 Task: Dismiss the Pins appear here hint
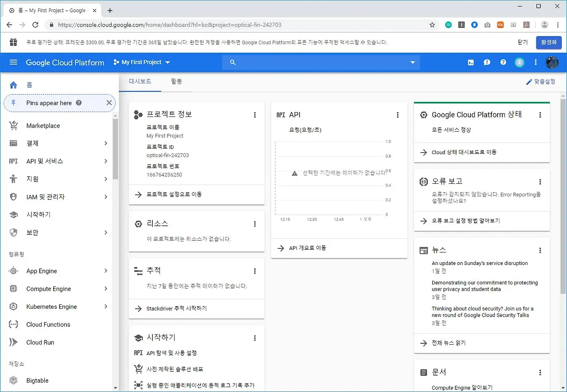tap(109, 103)
